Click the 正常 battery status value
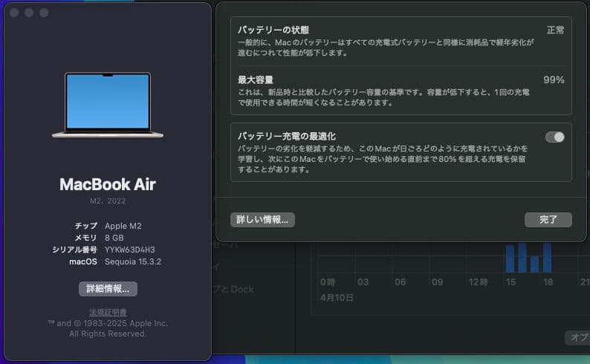The width and height of the screenshot is (590, 364). coord(555,30)
